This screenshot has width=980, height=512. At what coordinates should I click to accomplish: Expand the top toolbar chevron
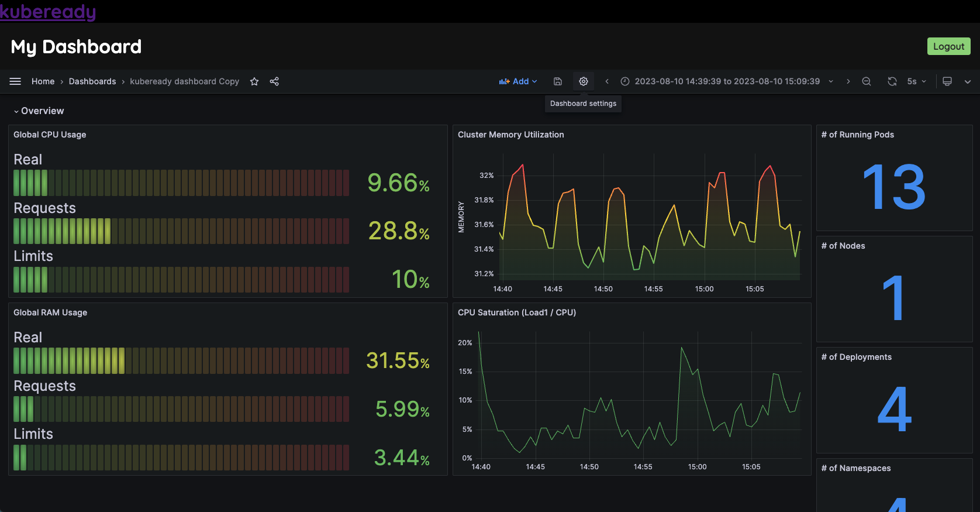(x=968, y=81)
